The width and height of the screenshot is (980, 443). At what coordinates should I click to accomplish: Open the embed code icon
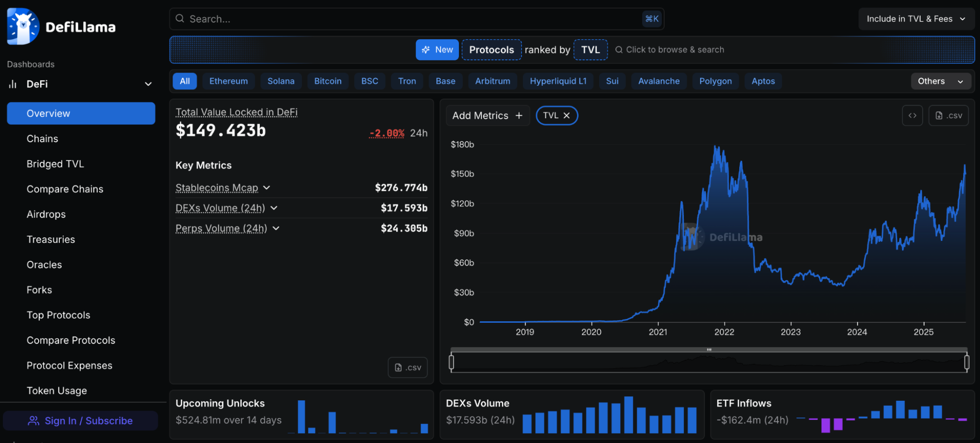(912, 116)
